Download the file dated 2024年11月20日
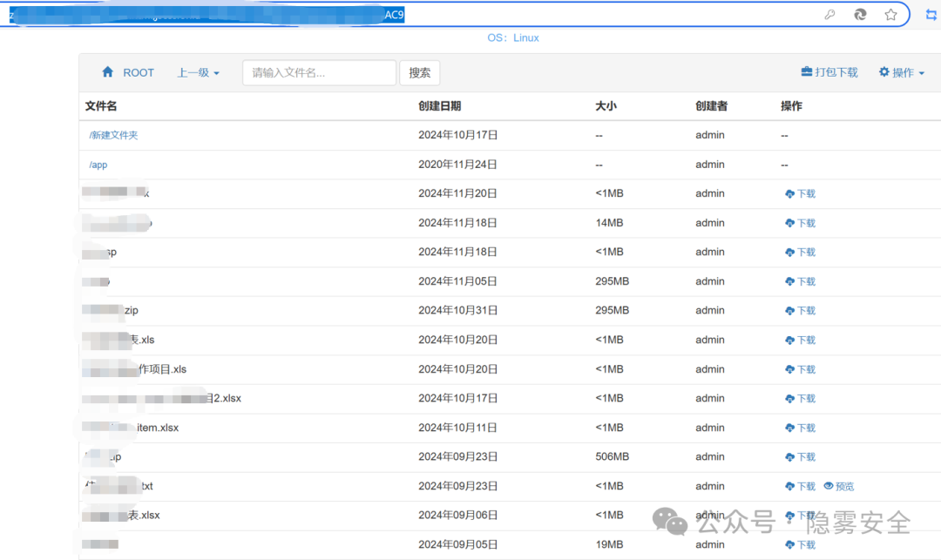Screen dimensions: 941x560 [x=800, y=193]
